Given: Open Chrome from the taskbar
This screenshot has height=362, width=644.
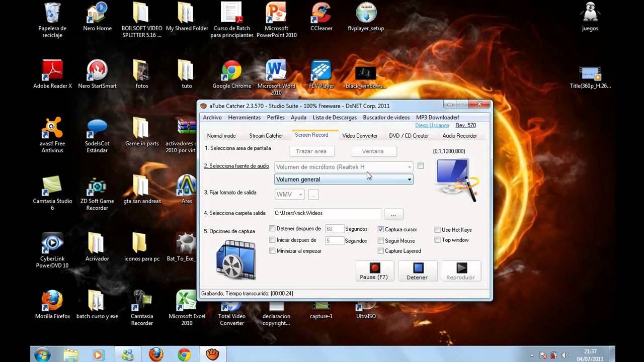Looking at the screenshot, I should tap(185, 354).
